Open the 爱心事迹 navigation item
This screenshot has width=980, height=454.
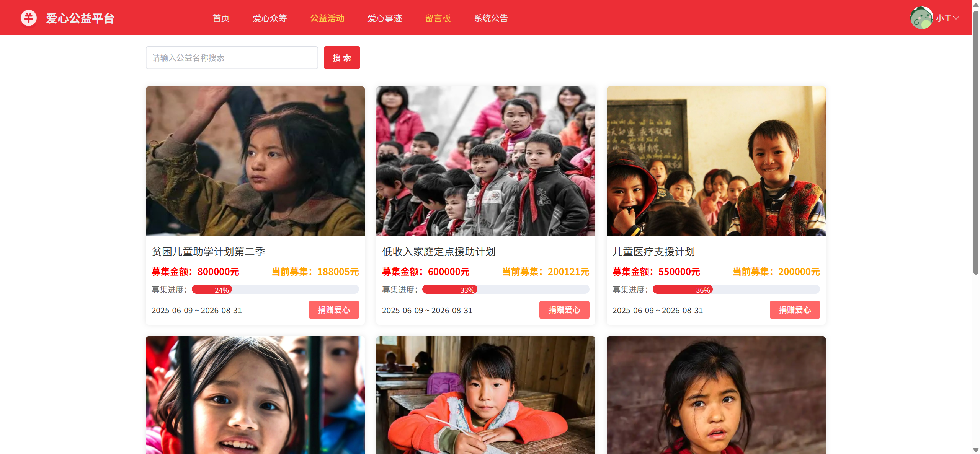384,18
